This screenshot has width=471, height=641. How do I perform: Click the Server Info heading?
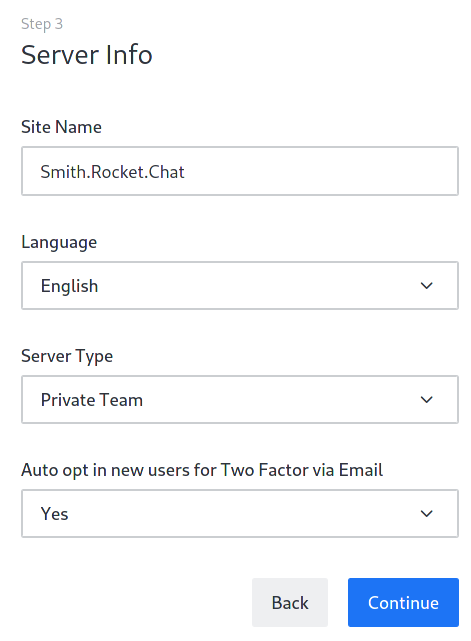87,54
